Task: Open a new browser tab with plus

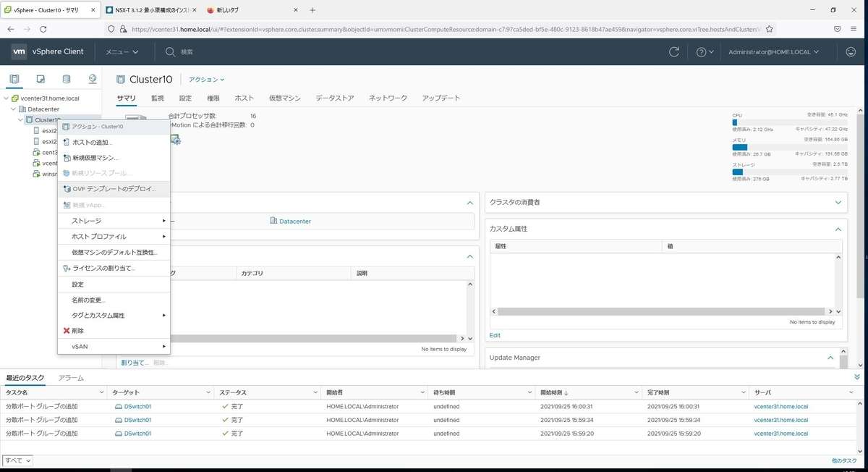Action: (x=312, y=10)
